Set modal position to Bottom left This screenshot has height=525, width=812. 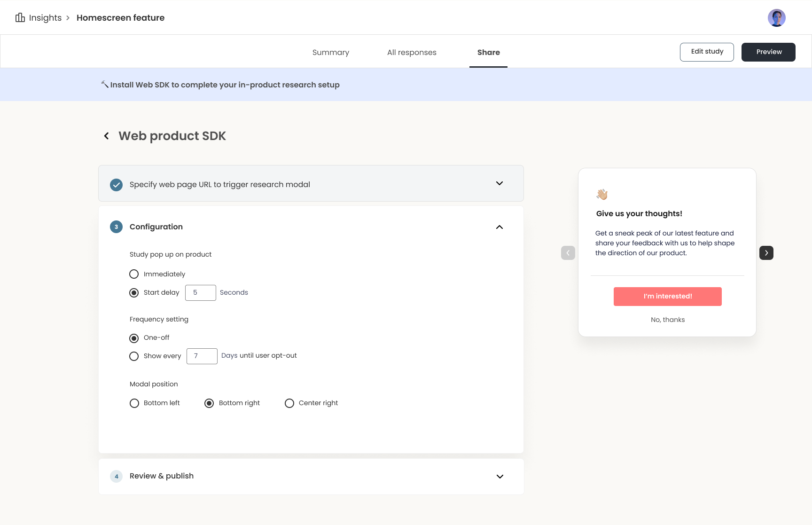pos(134,403)
